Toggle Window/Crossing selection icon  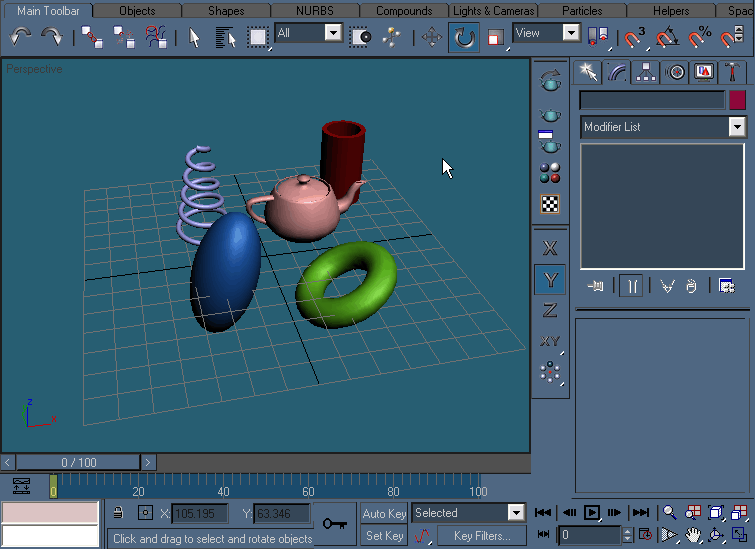point(360,37)
